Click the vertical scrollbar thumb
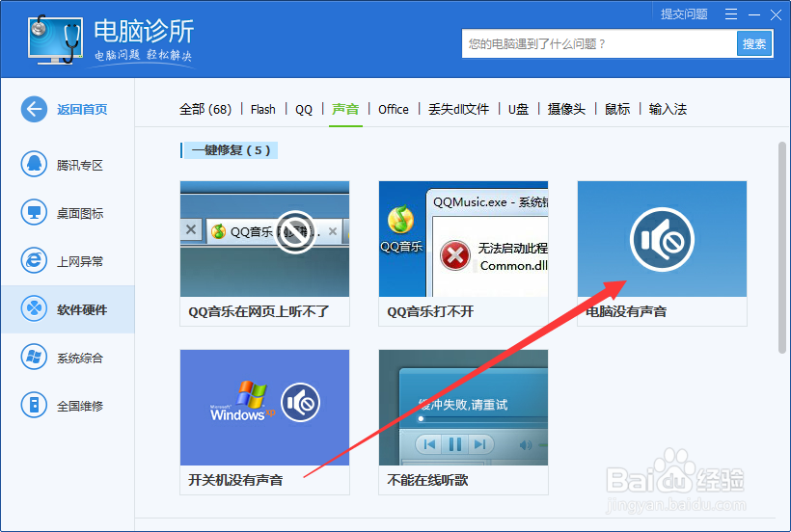 coord(782,248)
